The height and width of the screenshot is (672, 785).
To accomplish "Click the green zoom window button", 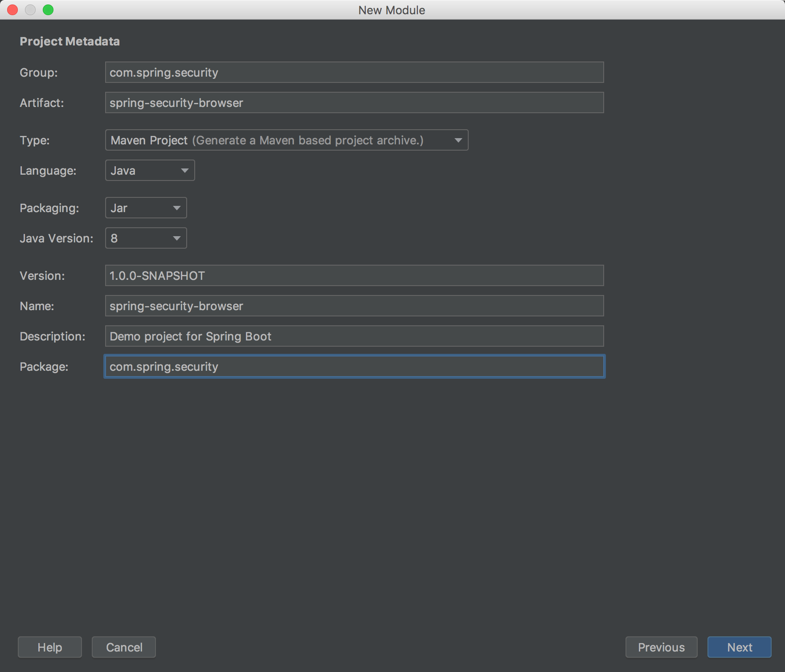I will [48, 10].
